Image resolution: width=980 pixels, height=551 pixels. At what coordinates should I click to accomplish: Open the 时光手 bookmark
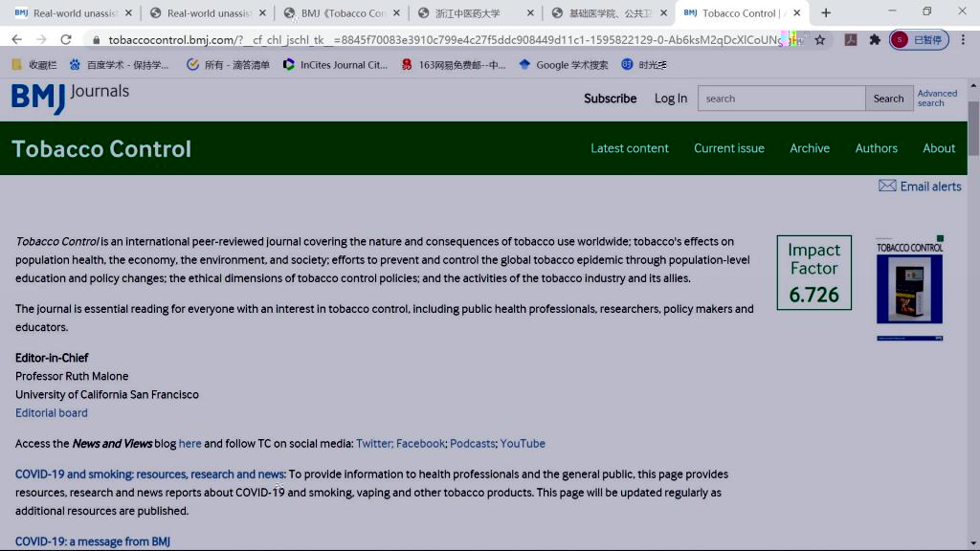click(644, 64)
